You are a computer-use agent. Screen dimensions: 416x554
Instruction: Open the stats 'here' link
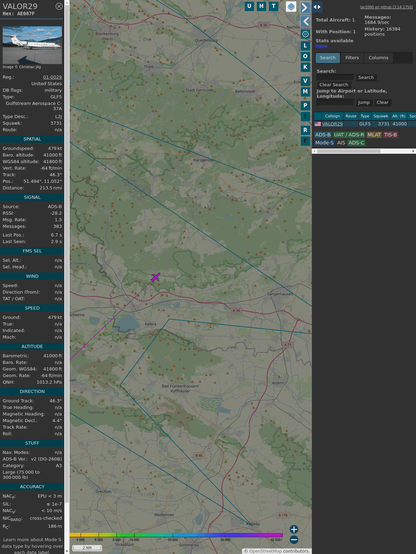pyautogui.click(x=321, y=46)
